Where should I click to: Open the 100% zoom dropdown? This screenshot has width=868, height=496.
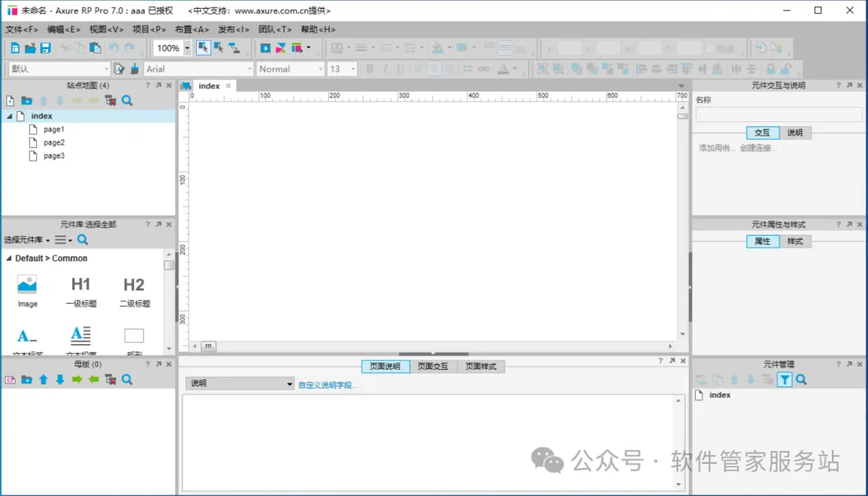tap(187, 48)
